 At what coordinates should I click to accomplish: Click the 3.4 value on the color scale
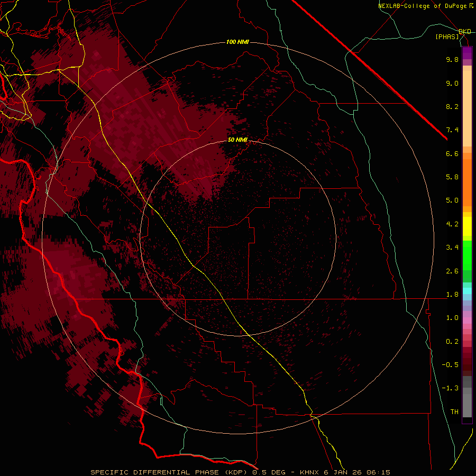coord(452,248)
